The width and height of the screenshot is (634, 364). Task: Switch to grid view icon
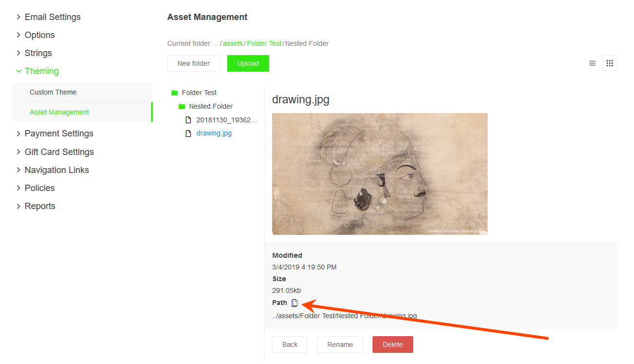610,63
